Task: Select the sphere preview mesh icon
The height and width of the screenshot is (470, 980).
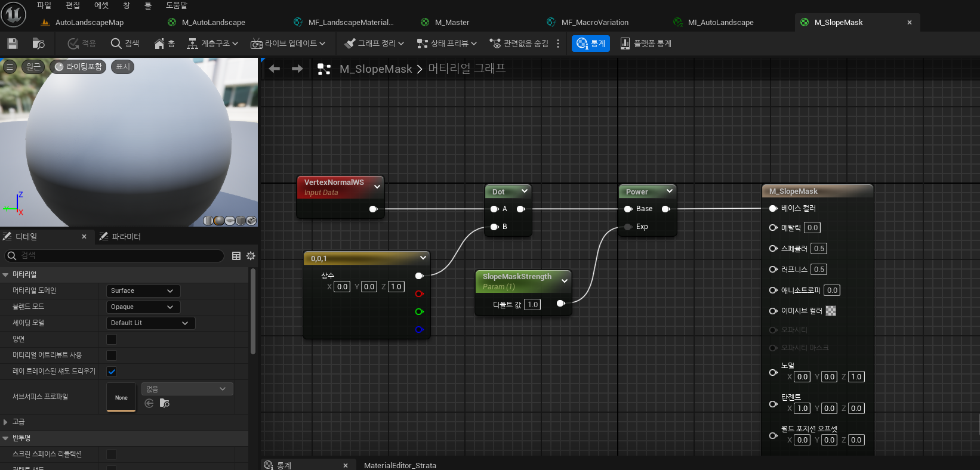Action: (x=219, y=221)
